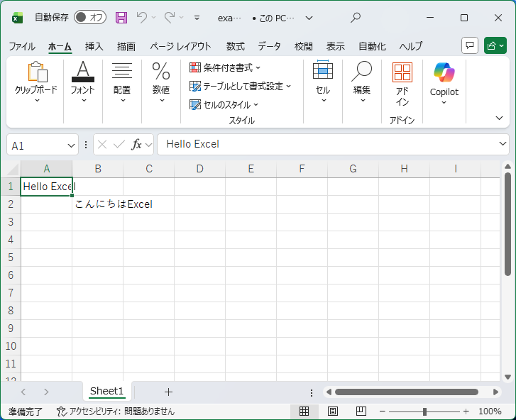The width and height of the screenshot is (516, 420).
Task: Click the Insert Function fx icon
Action: click(136, 145)
